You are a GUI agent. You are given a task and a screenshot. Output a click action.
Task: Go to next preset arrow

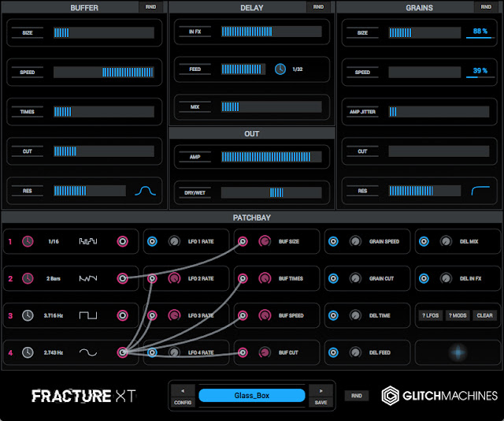[321, 391]
